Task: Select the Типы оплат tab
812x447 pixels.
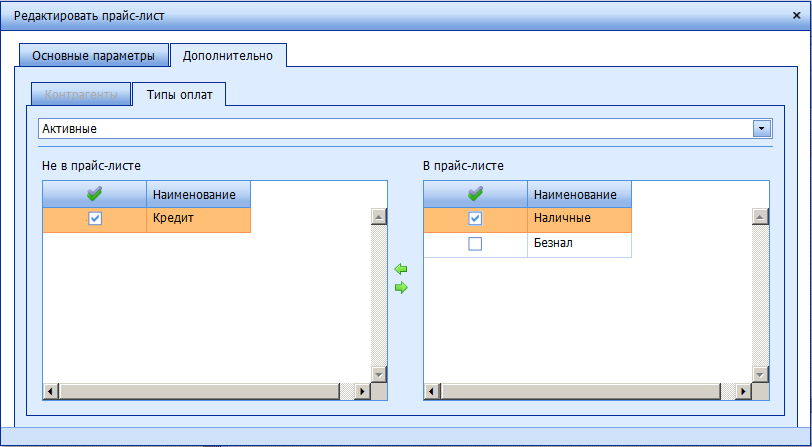Action: 179,95
